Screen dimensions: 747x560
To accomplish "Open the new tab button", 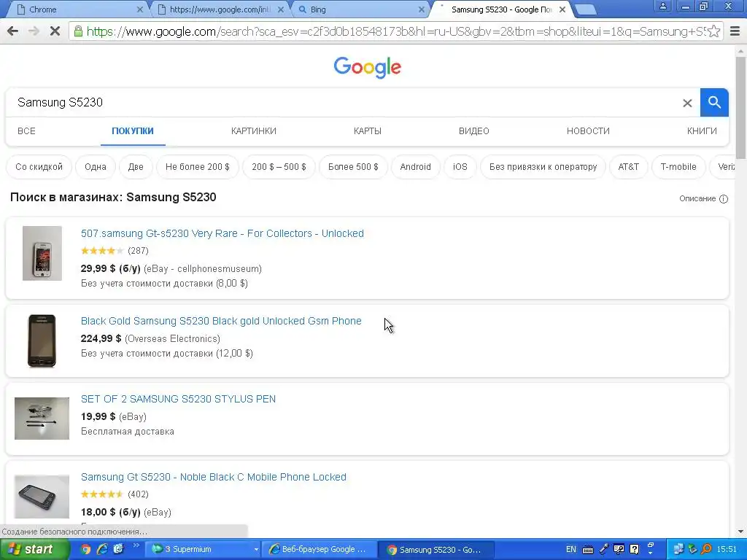I will click(x=586, y=9).
